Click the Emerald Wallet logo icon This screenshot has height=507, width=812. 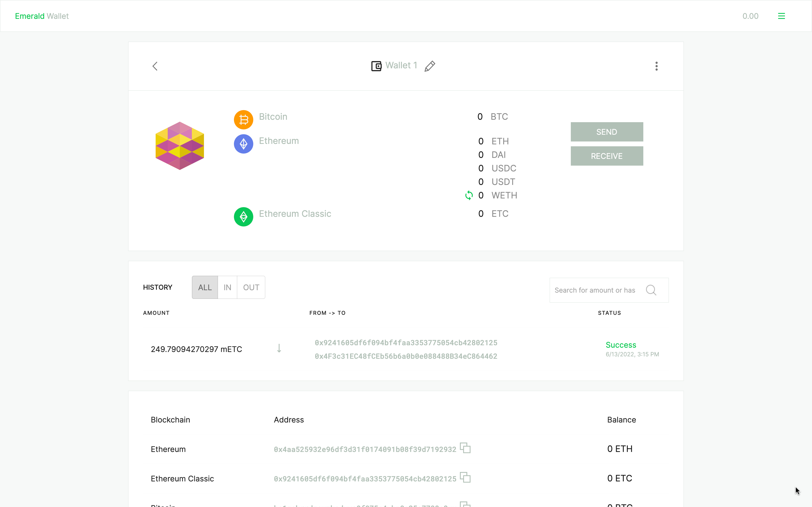[42, 16]
